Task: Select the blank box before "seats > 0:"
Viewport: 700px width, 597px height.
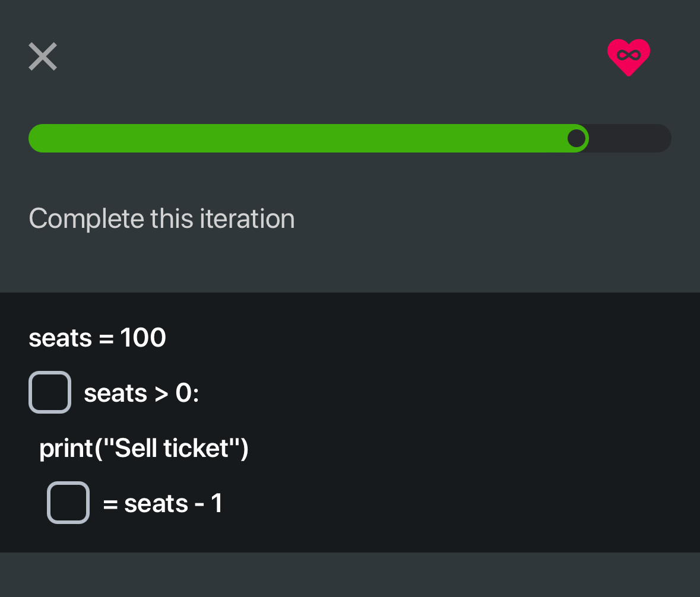Action: pyautogui.click(x=50, y=392)
